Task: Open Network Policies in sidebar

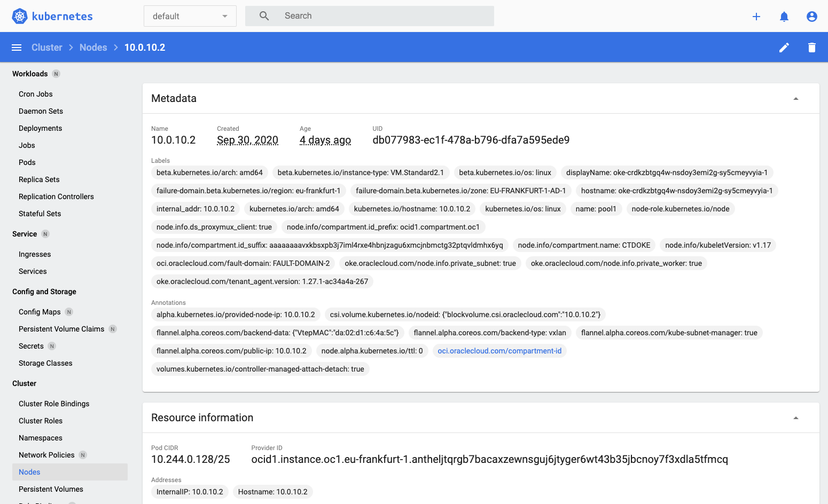Action: click(46, 455)
